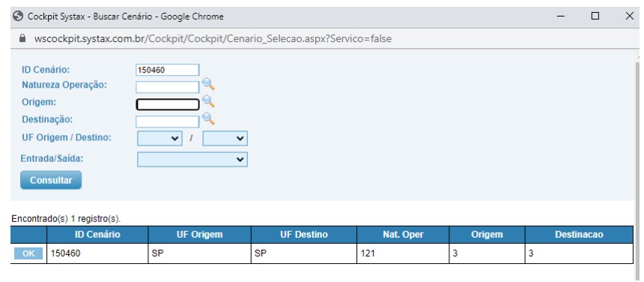Click the padlock icon in the address bar
Viewport: 644px width, 282px height.
tap(22, 39)
